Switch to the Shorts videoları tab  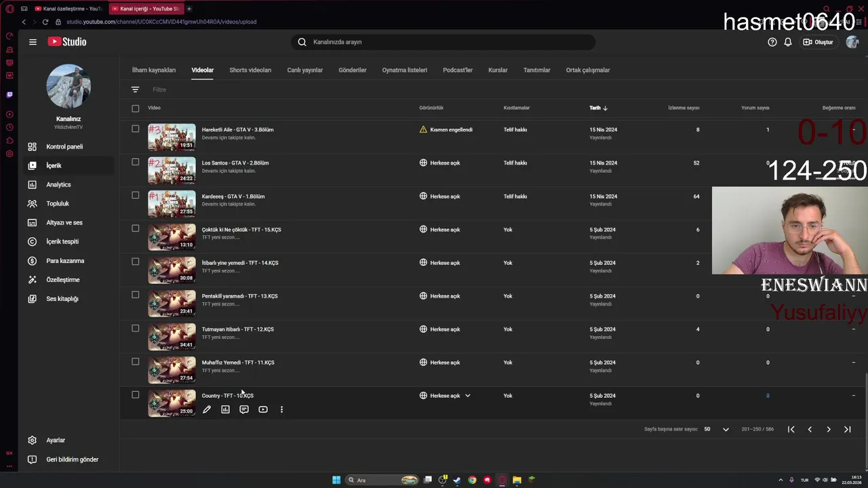(250, 70)
